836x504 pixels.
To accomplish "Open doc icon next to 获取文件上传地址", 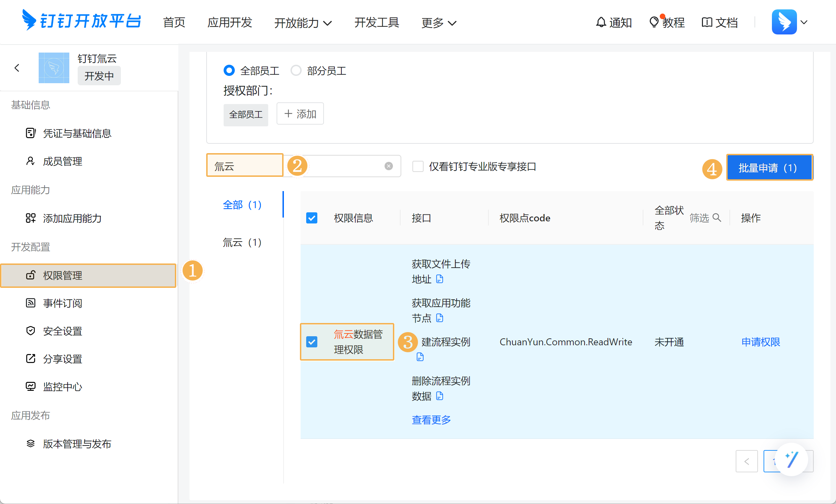I will point(440,279).
